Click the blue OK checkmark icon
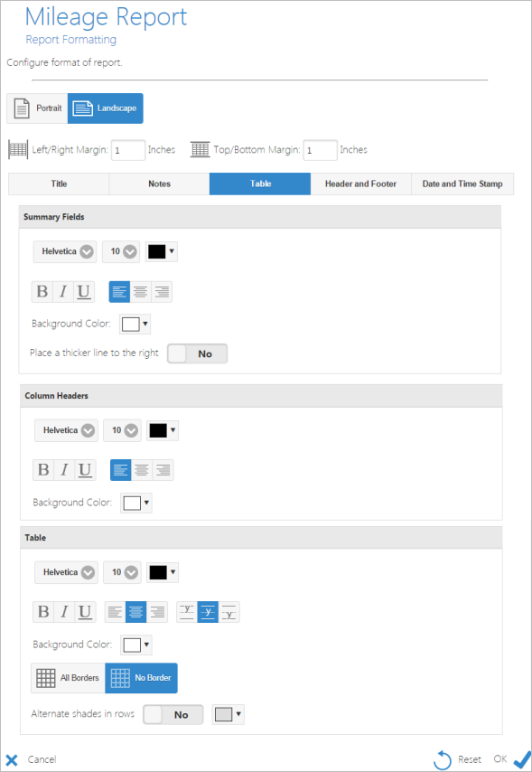This screenshot has width=532, height=772. click(x=522, y=759)
